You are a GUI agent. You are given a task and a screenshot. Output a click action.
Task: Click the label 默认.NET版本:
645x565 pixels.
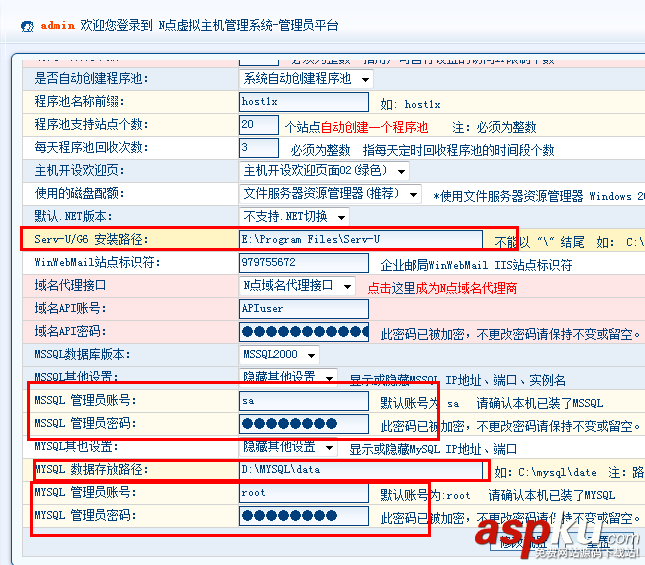click(x=73, y=217)
